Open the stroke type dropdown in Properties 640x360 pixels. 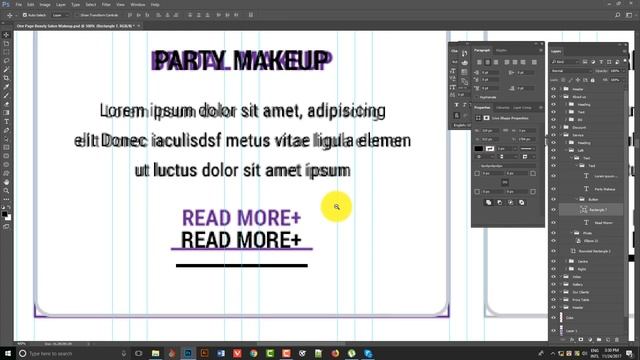[528, 149]
